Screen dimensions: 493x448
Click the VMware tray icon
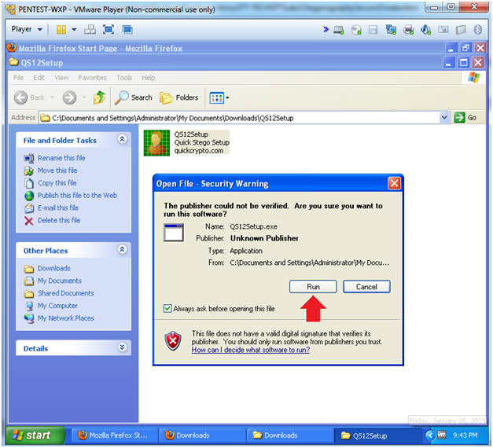(x=441, y=435)
